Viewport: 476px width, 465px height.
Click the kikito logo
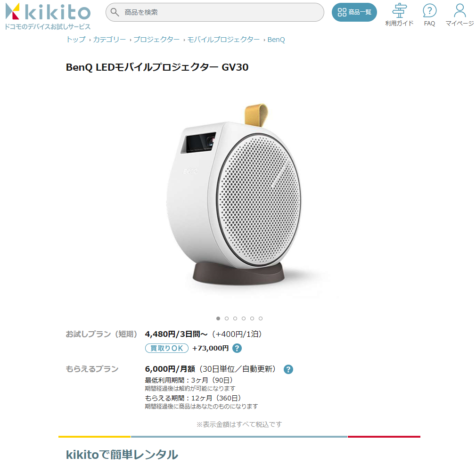click(x=48, y=16)
